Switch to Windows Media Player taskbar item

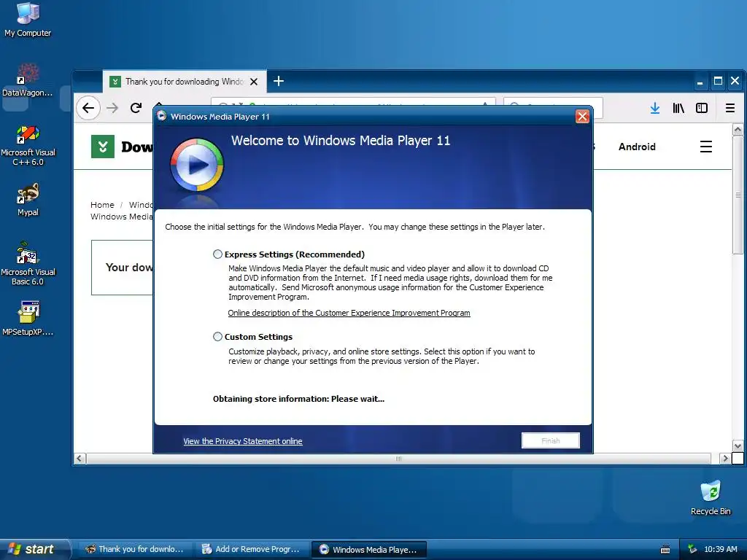[x=368, y=549]
